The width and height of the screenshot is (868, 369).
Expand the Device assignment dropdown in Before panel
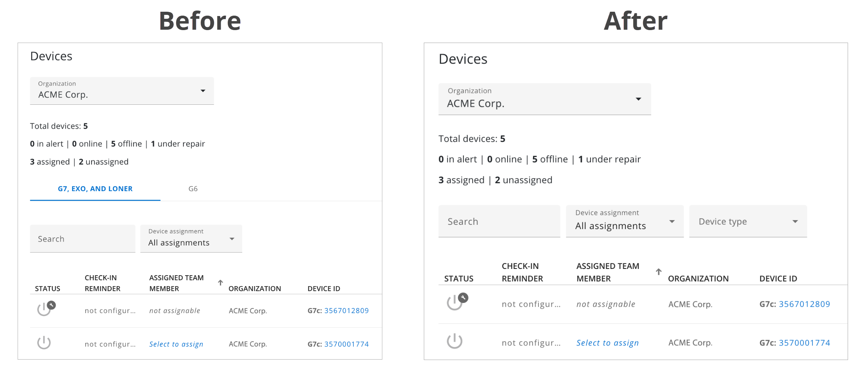pyautogui.click(x=191, y=239)
